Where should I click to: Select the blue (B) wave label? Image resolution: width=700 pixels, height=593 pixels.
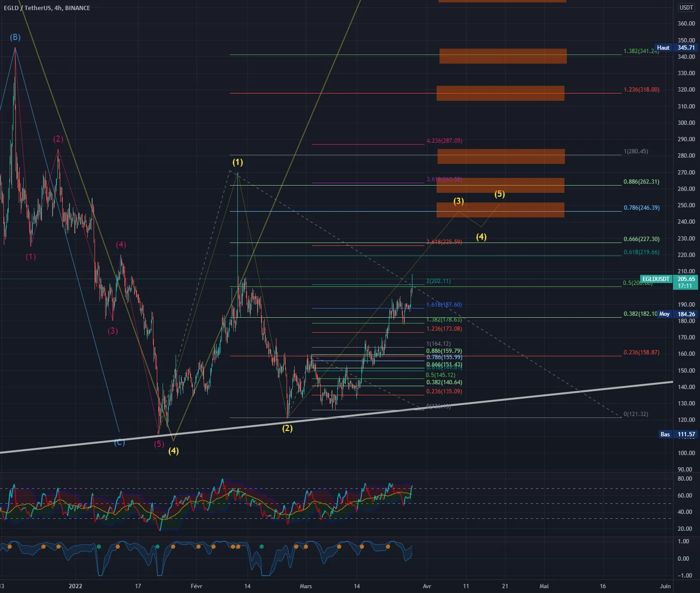click(15, 37)
